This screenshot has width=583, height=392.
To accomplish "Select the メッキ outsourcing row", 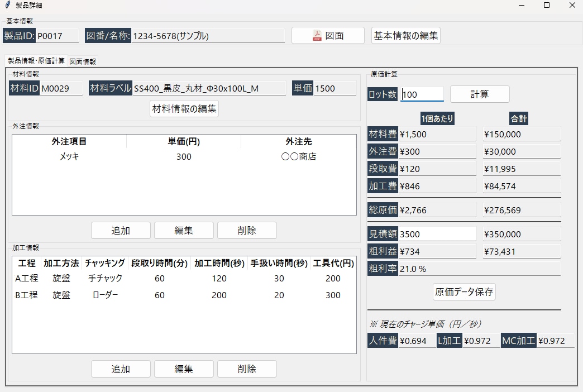I will click(184, 156).
